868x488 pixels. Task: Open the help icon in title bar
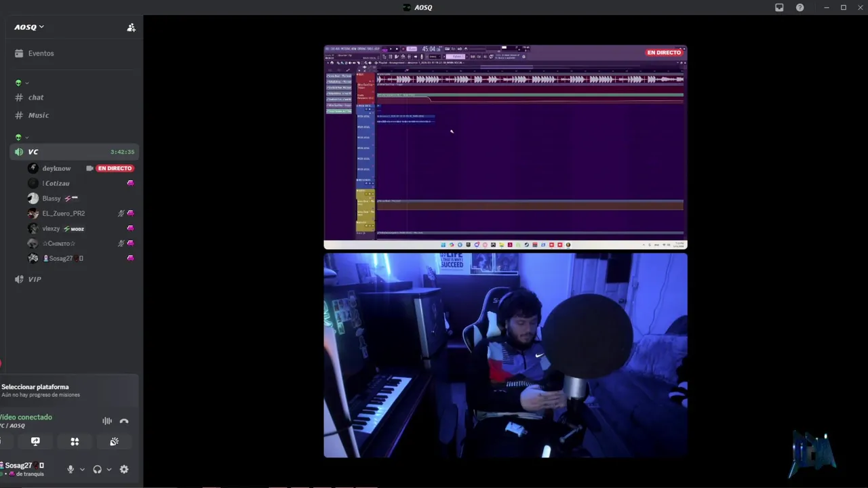click(x=800, y=7)
